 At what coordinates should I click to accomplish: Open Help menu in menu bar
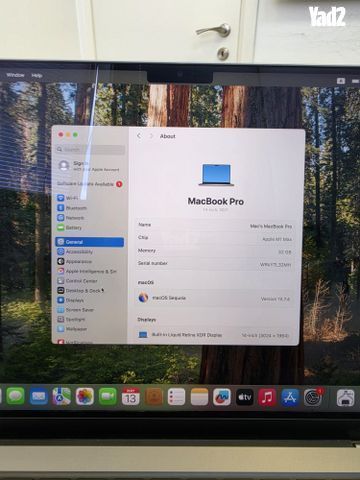[x=37, y=75]
